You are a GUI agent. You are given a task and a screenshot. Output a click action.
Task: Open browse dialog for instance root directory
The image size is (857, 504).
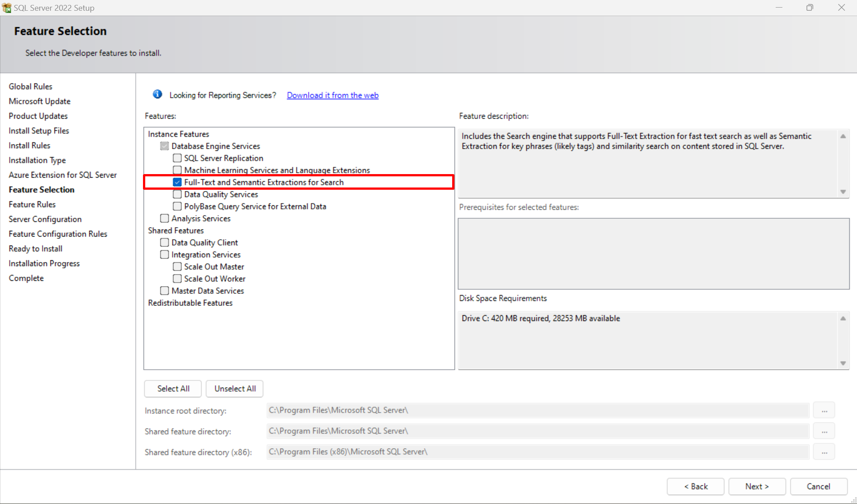pos(824,410)
